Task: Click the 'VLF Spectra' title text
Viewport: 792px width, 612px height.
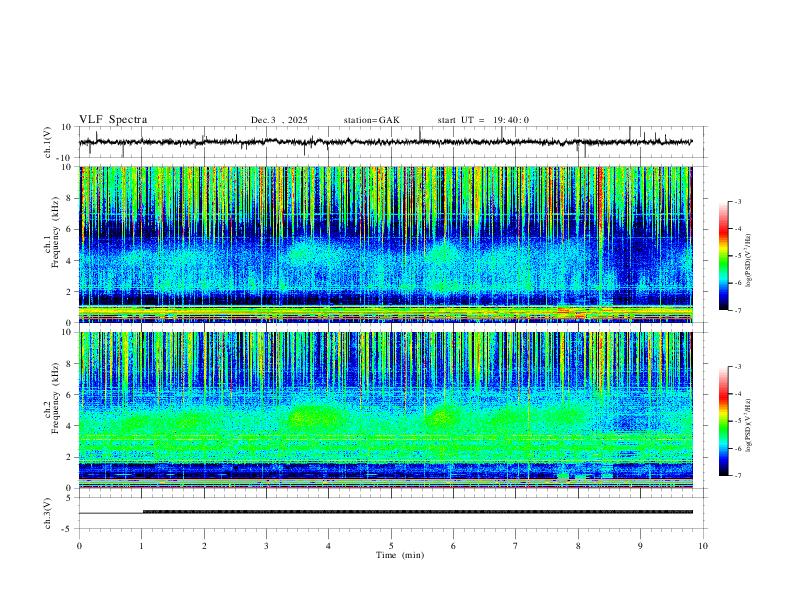Action: (x=113, y=120)
